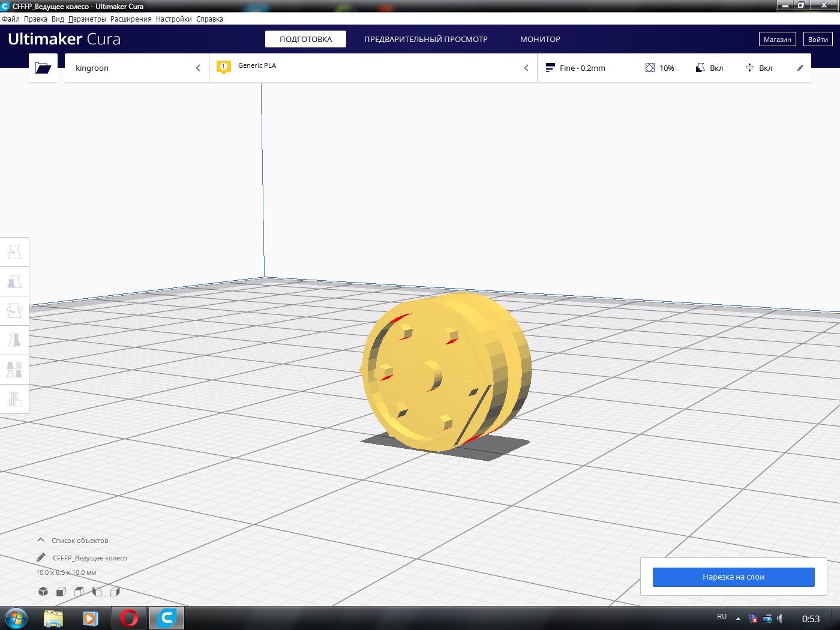Expand the kingroon printer selector

[x=137, y=68]
